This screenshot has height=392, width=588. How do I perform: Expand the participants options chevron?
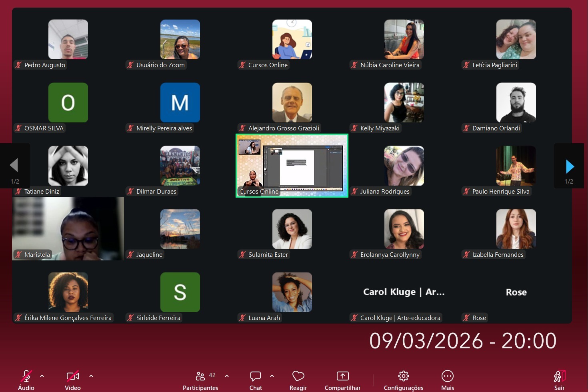(227, 376)
